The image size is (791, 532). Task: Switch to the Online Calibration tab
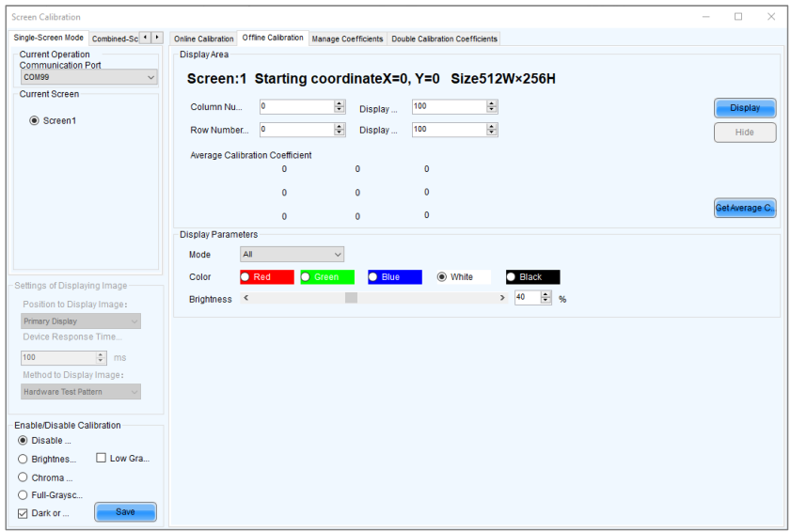[203, 39]
